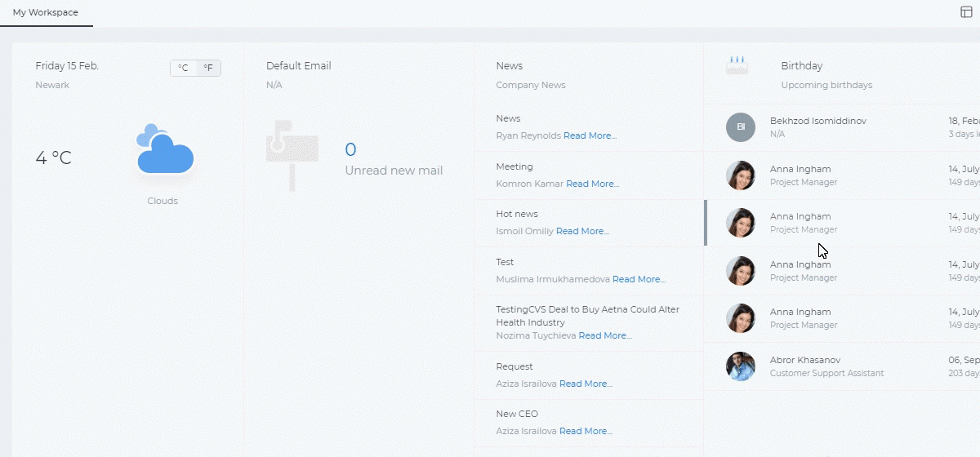
Task: Open Read More for Ryan Reynolds news
Action: point(590,135)
